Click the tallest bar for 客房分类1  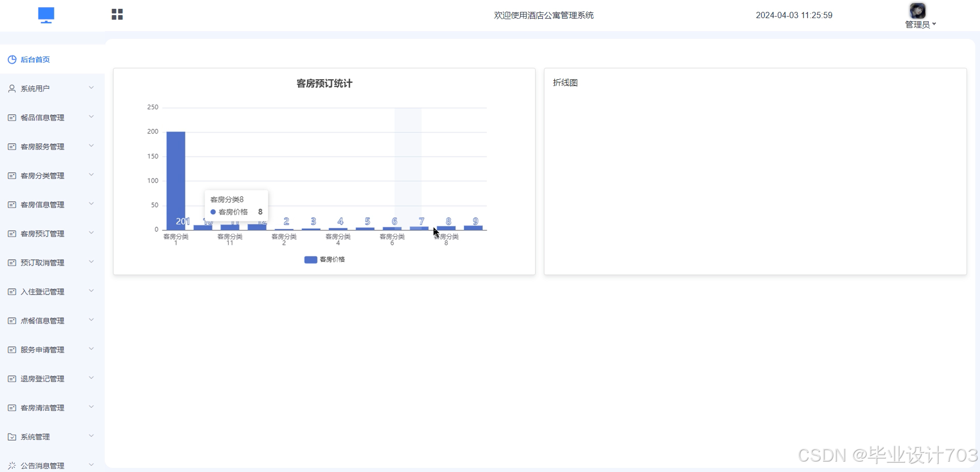[x=176, y=181]
